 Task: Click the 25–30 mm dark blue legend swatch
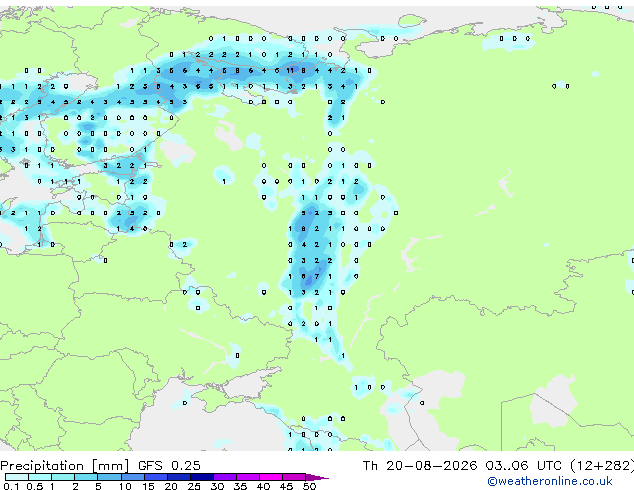[x=202, y=477]
